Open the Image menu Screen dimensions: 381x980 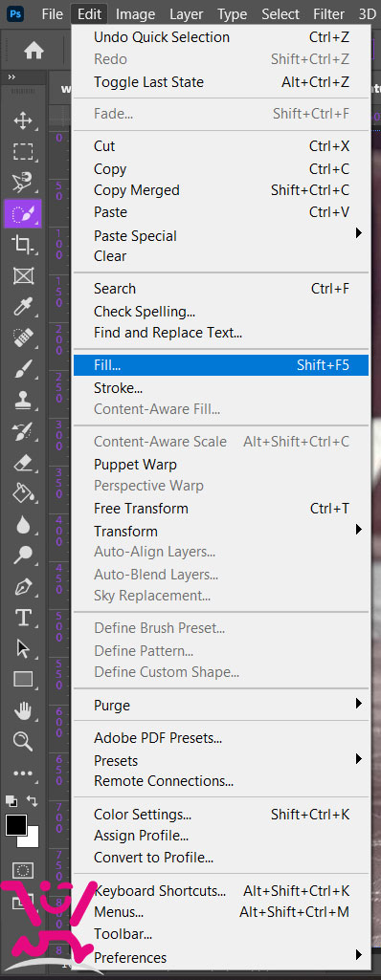tap(135, 13)
